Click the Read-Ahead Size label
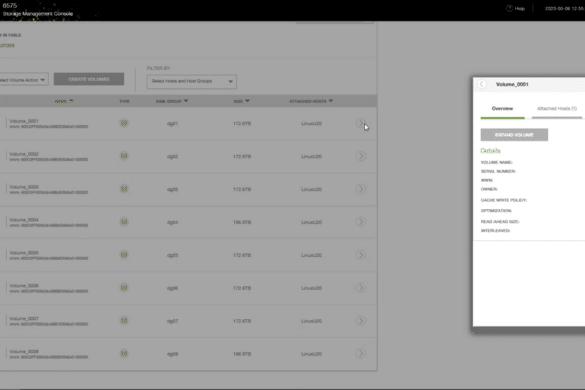 (500, 222)
